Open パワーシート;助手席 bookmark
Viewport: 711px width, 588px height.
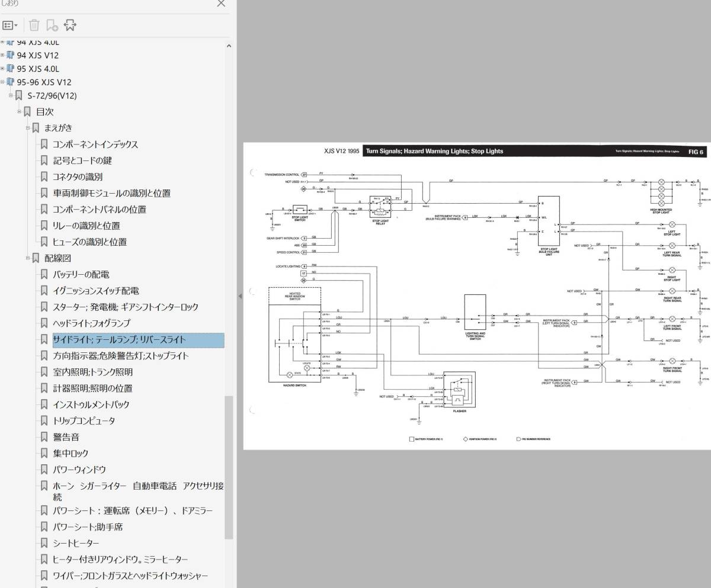click(88, 527)
